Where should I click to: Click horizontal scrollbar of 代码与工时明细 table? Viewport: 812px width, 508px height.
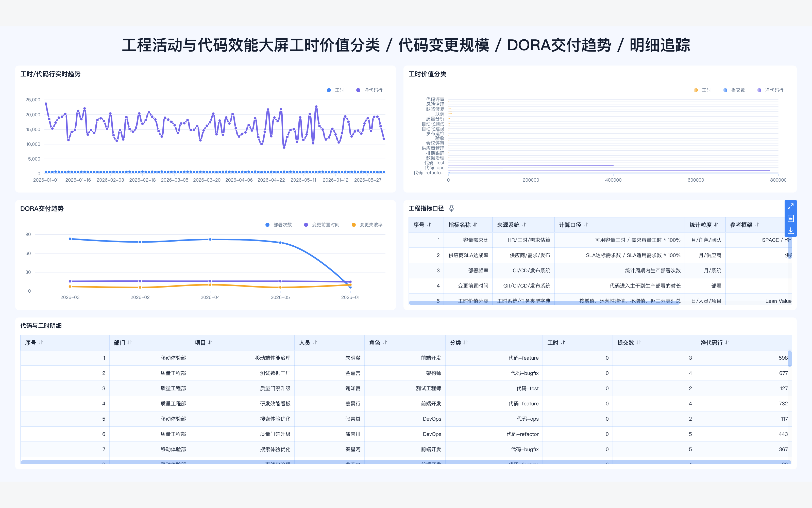406,462
